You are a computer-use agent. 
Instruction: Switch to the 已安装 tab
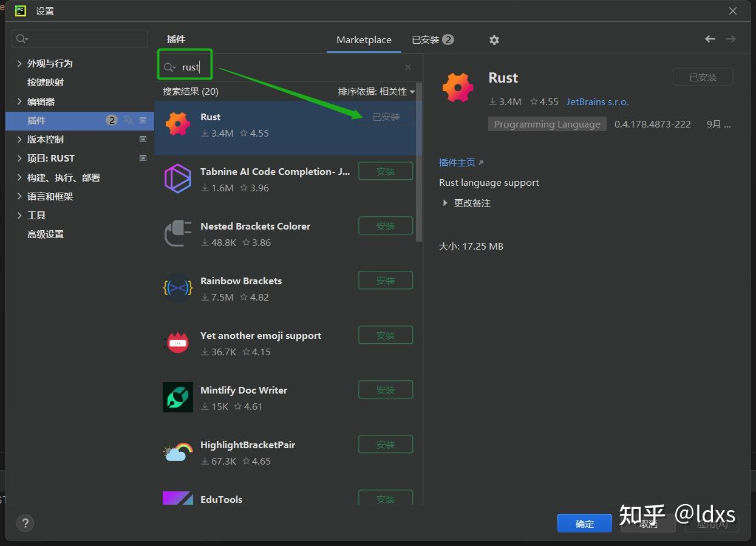coord(426,39)
